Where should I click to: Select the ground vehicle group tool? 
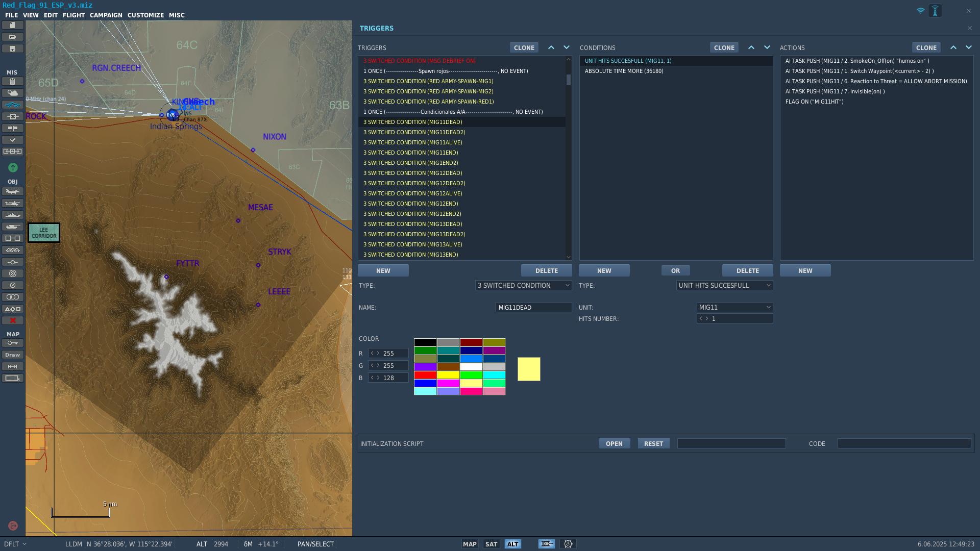pos(13,227)
